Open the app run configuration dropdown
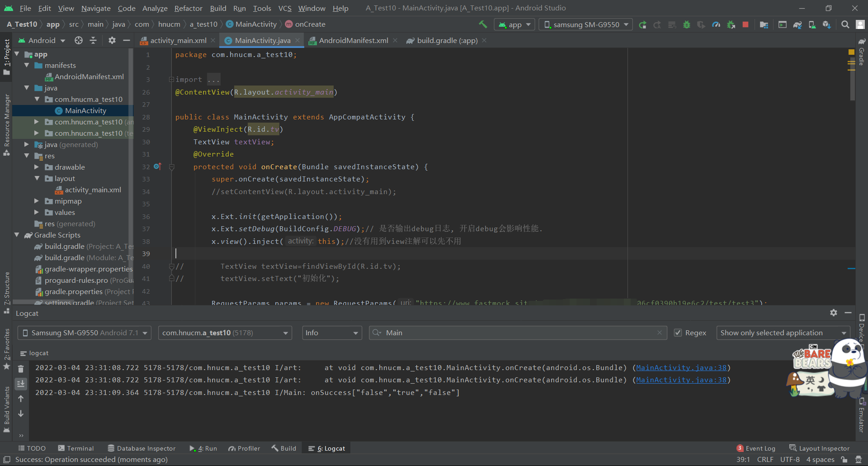868x466 pixels. 514,24
